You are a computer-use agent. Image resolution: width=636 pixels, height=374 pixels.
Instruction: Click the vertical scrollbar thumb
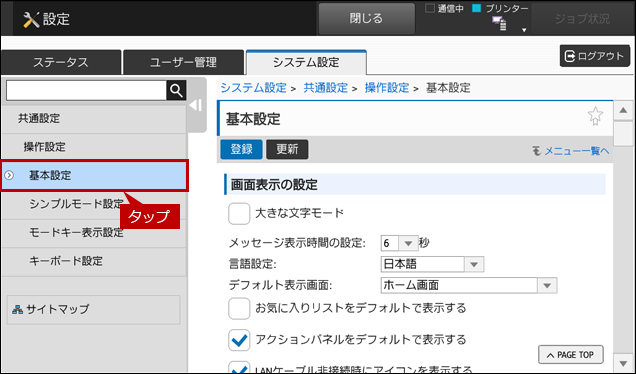(x=623, y=134)
